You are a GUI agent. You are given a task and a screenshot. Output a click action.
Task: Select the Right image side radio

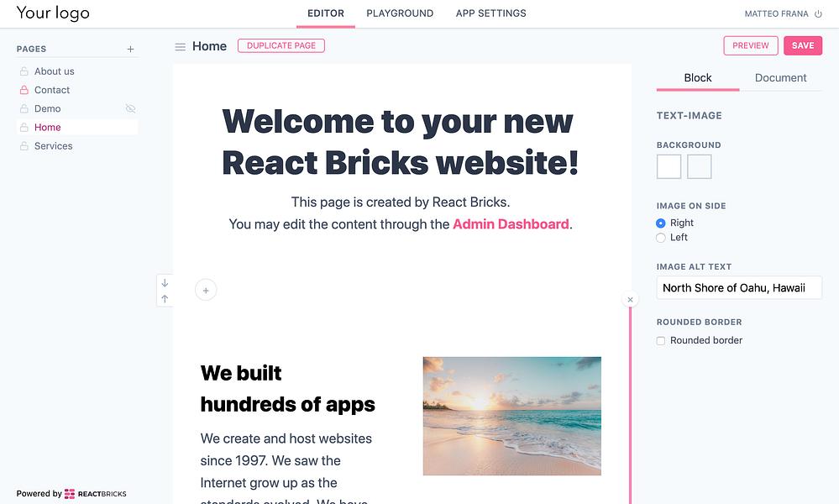point(661,223)
